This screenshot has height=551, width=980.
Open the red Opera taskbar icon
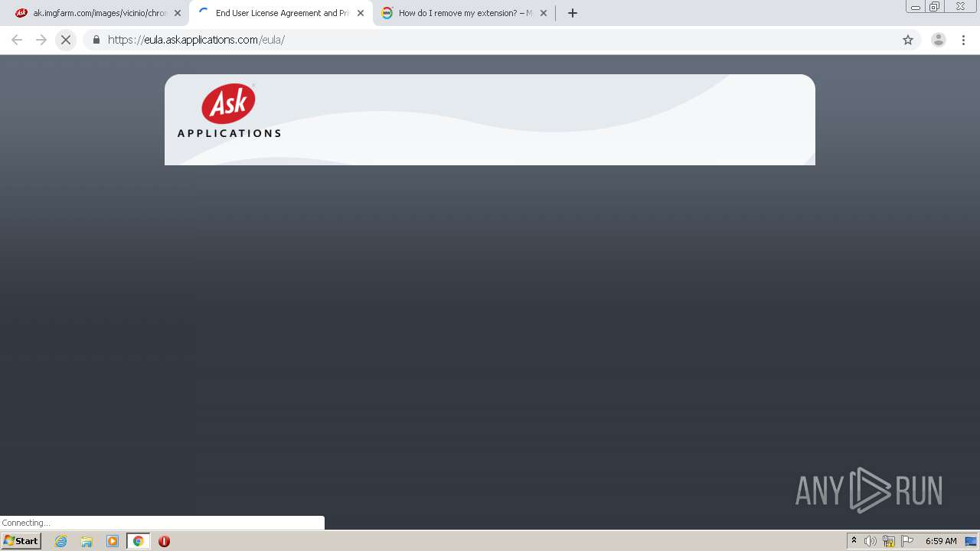(x=164, y=541)
